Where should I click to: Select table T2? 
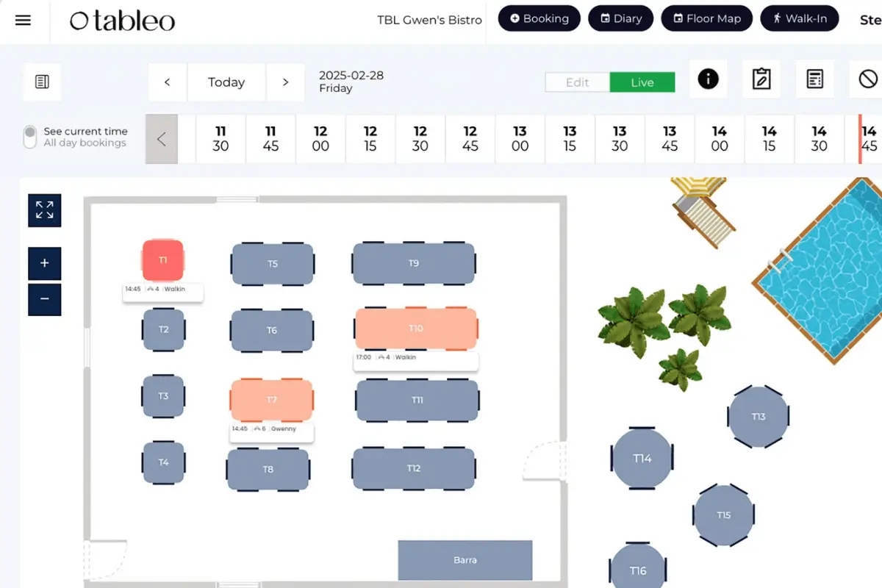(163, 329)
